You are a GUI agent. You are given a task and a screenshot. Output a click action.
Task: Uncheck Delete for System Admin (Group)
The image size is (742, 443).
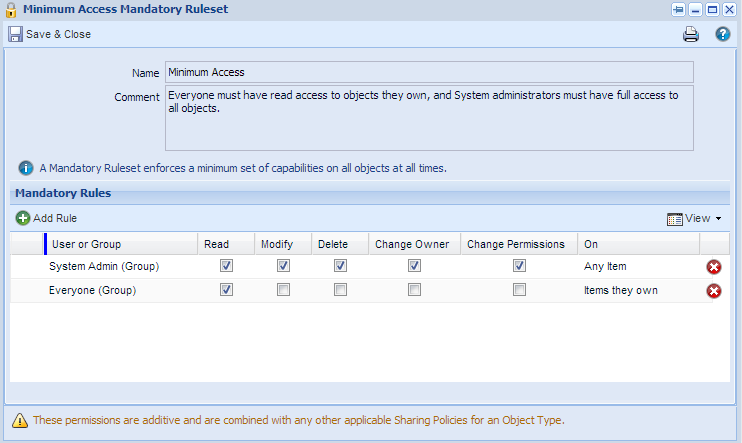[340, 266]
